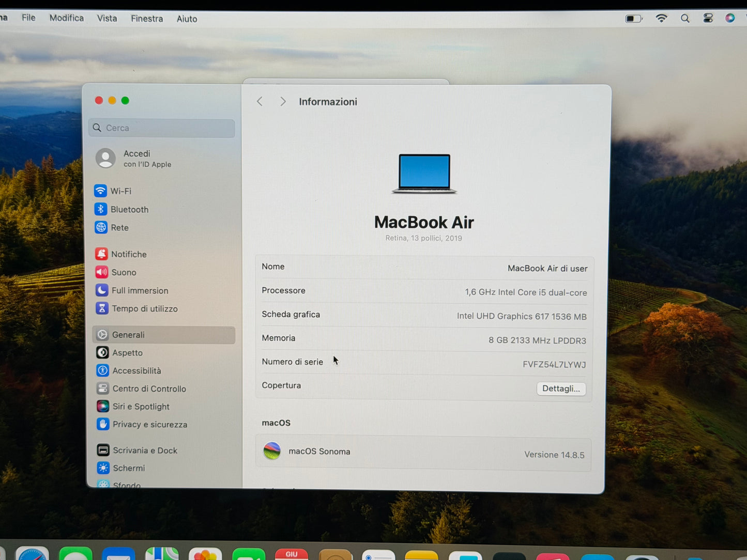747x560 pixels.
Task: Open Spotlight search in menu bar
Action: [685, 19]
